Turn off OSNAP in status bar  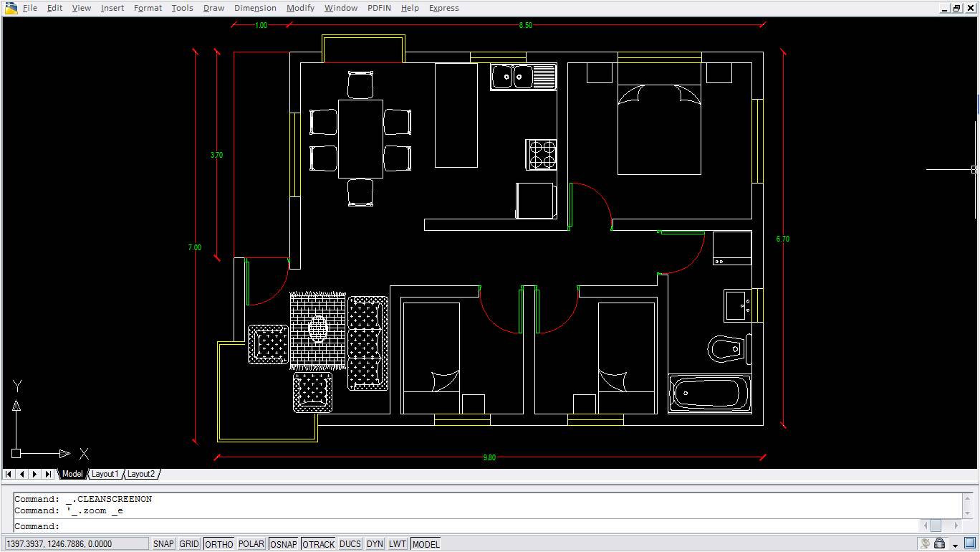[x=283, y=544]
